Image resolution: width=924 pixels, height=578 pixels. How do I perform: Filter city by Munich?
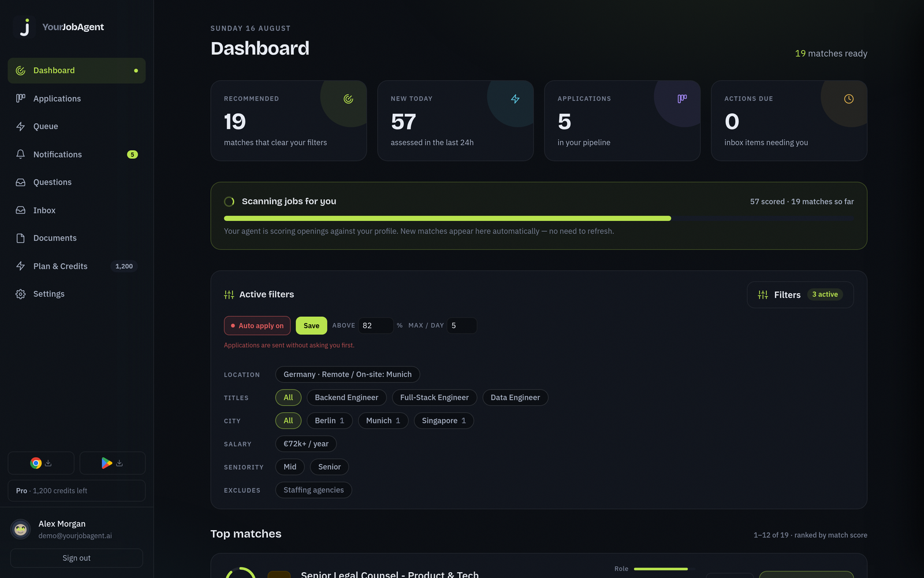pos(383,421)
